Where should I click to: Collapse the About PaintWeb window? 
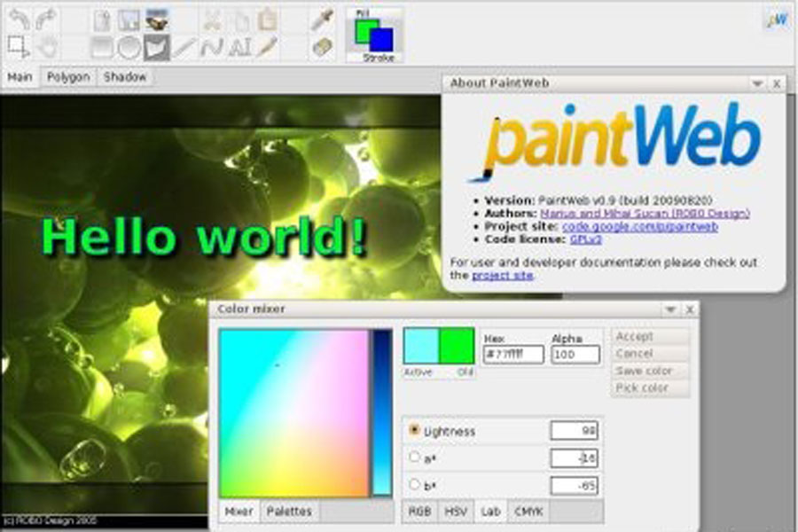click(757, 83)
